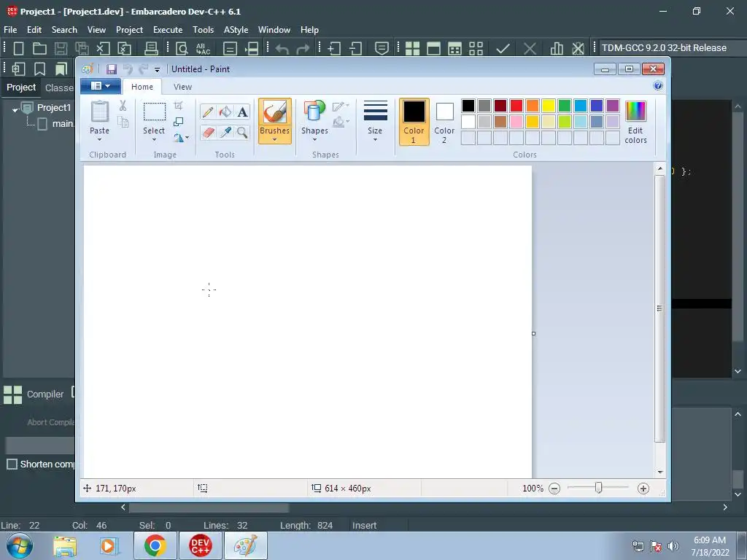Open Chrome from the taskbar
The height and width of the screenshot is (560, 747).
click(x=155, y=545)
